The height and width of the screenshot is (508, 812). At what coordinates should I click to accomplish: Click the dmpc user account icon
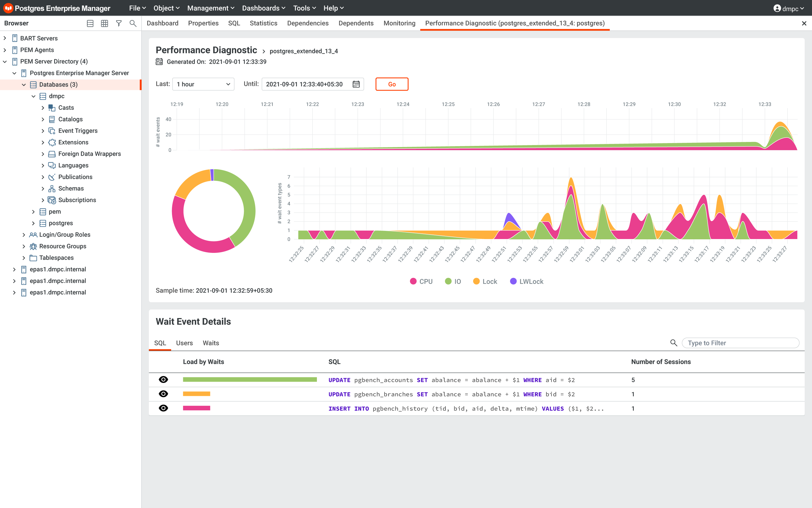777,8
